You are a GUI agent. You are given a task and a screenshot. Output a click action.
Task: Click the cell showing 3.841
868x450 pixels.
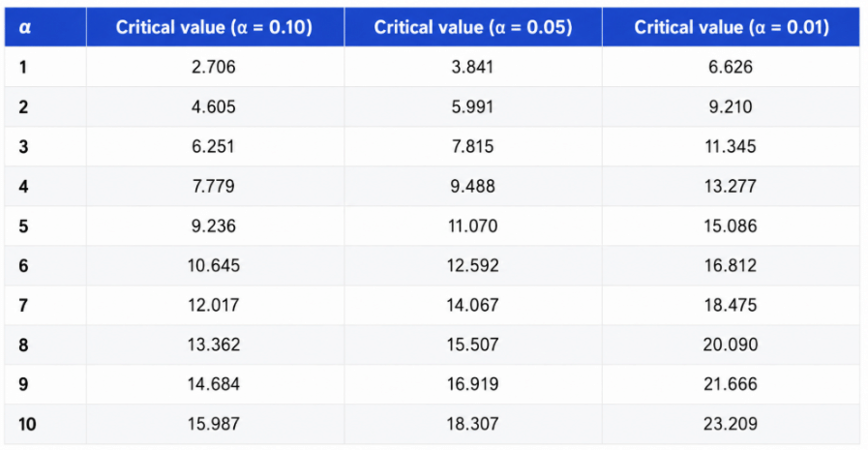pos(472,67)
